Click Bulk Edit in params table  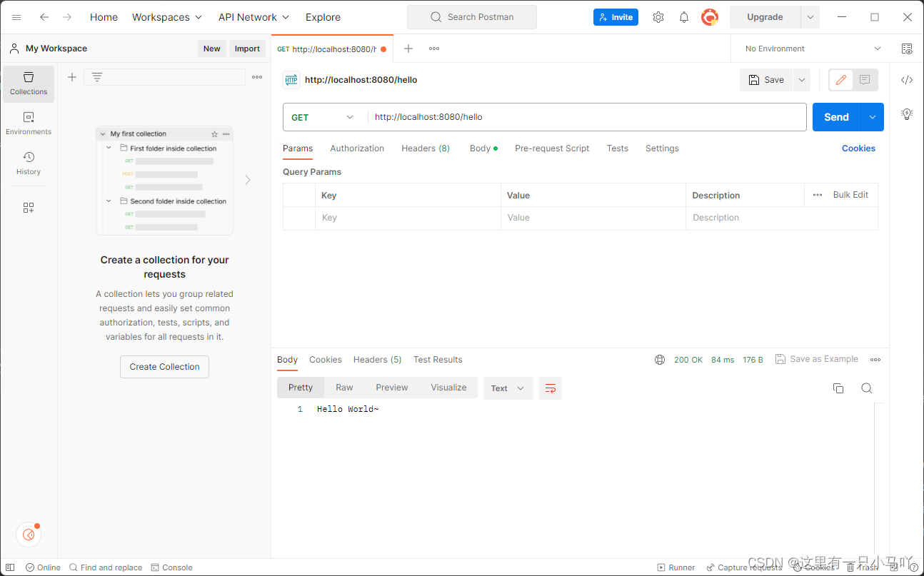point(850,195)
